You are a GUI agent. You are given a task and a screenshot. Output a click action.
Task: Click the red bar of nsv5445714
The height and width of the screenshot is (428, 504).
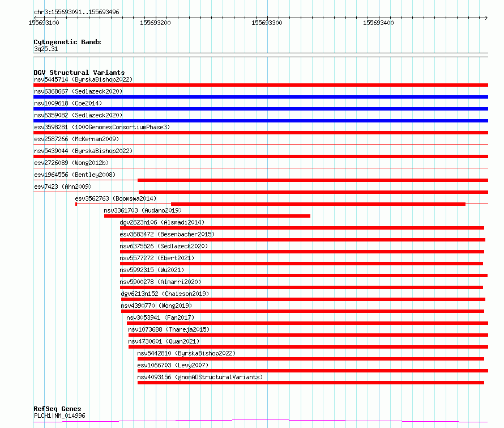[260, 85]
